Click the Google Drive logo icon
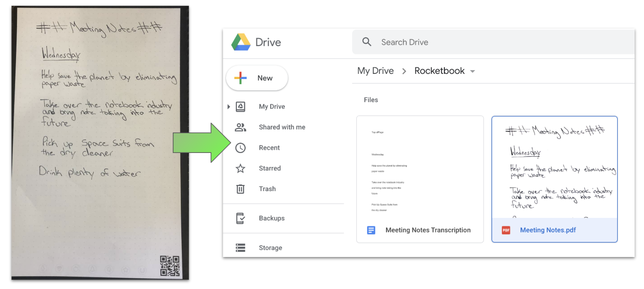This screenshot has width=644, height=289. tap(241, 42)
